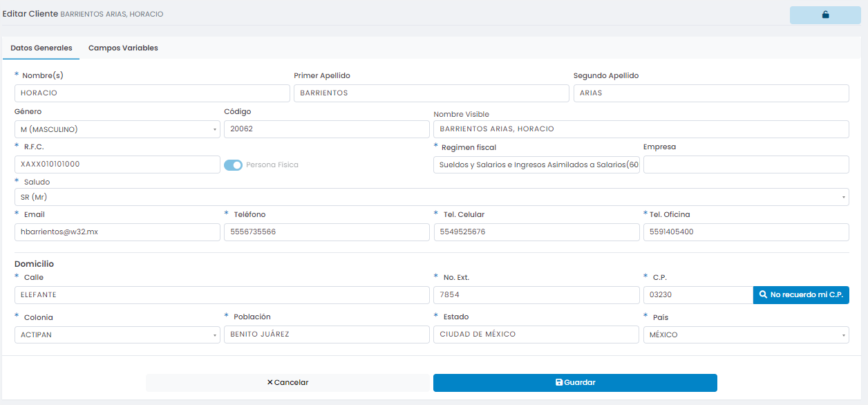868x405 pixels.
Task: Switch to Datos Generales tab
Action: pos(41,48)
